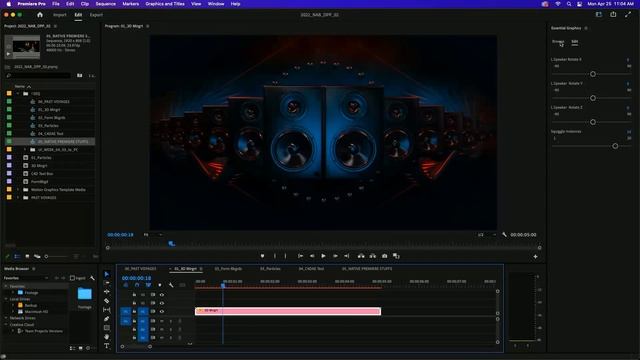The width and height of the screenshot is (640, 360).
Task: Switch to the 05_NATIVE PREMIERE STUFFS timeline tab
Action: 367,269
